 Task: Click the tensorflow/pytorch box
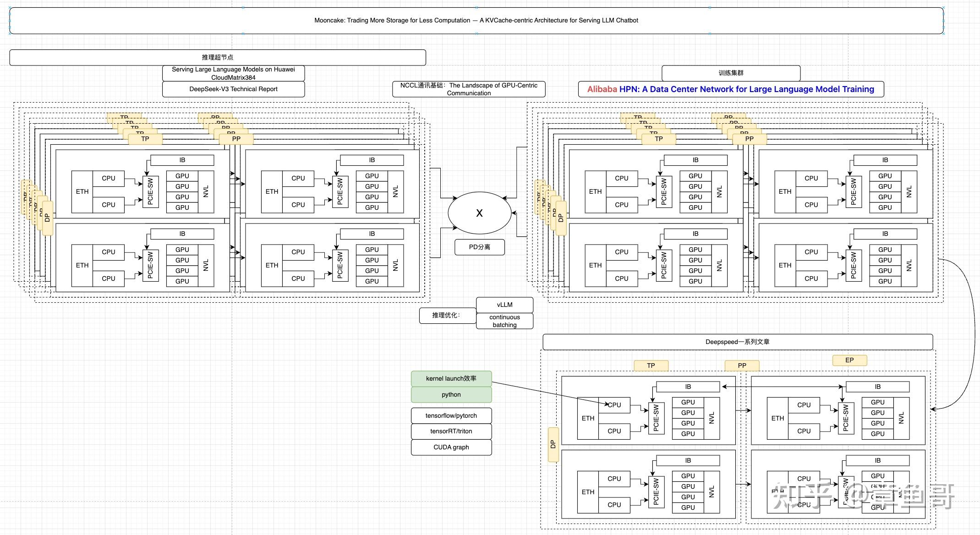pyautogui.click(x=451, y=415)
